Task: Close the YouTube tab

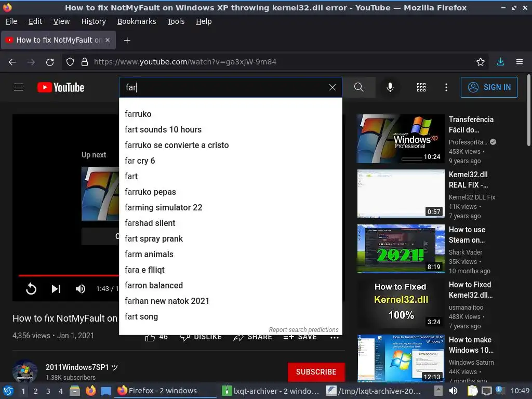Action: click(x=108, y=40)
